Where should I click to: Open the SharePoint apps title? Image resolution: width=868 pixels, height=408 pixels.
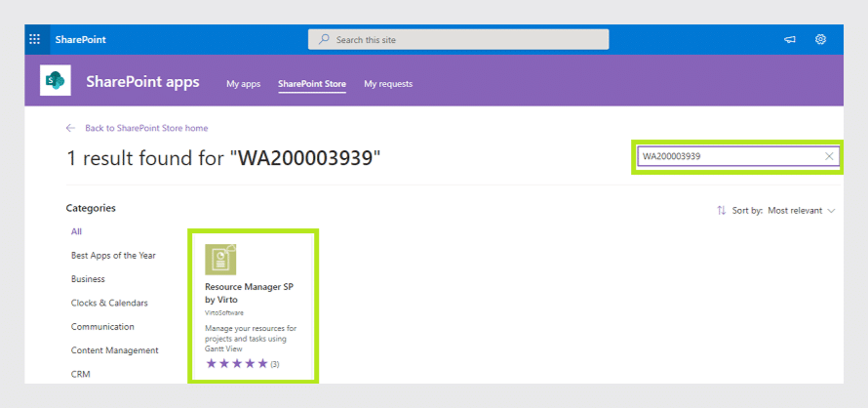click(142, 82)
